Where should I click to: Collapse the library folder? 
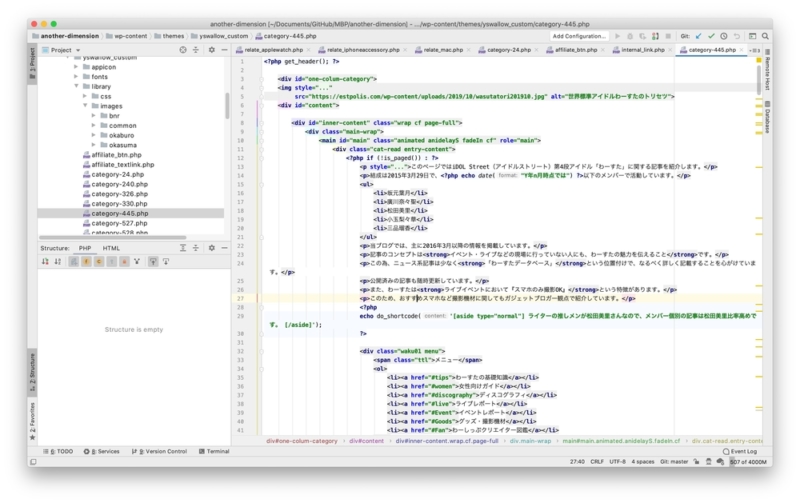[x=76, y=86]
